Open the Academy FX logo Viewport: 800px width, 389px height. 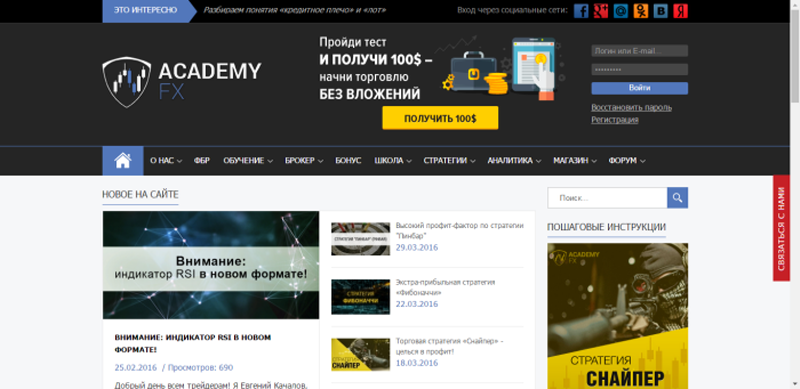point(182,82)
